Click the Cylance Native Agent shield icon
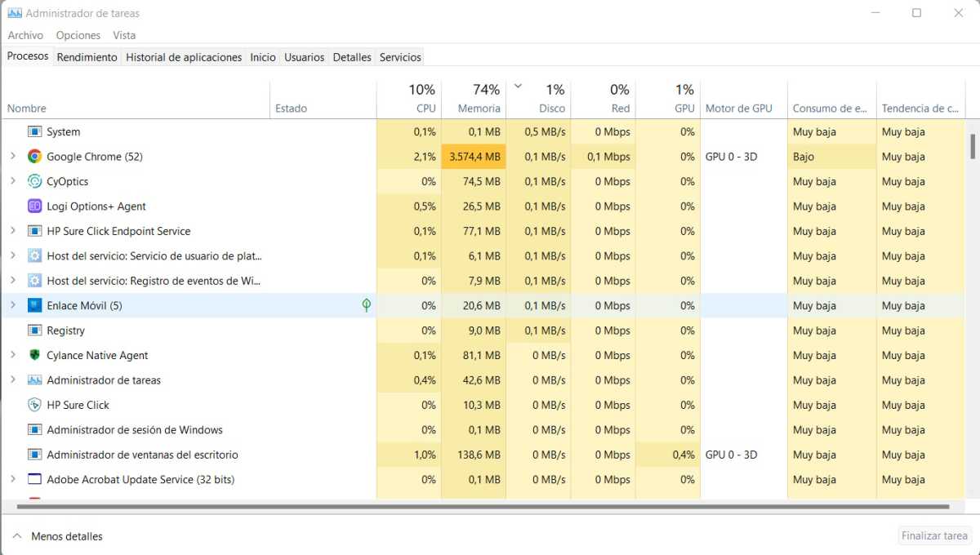The width and height of the screenshot is (980, 555). click(34, 355)
